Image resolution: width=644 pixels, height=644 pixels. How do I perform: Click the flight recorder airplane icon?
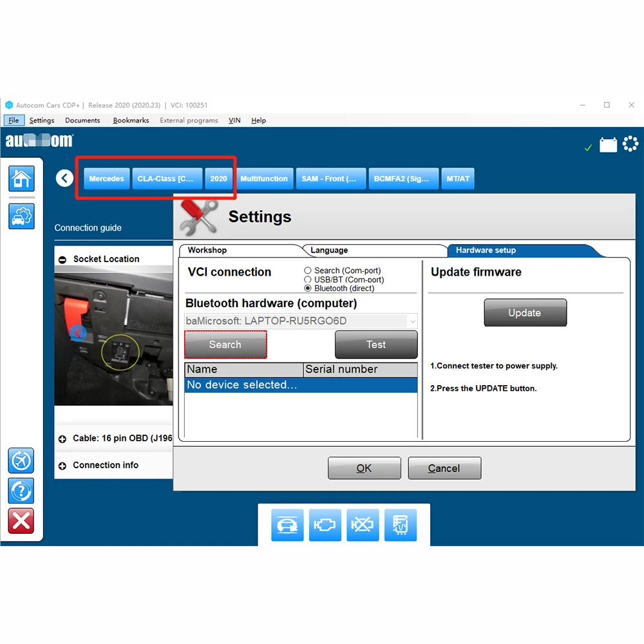click(x=21, y=460)
